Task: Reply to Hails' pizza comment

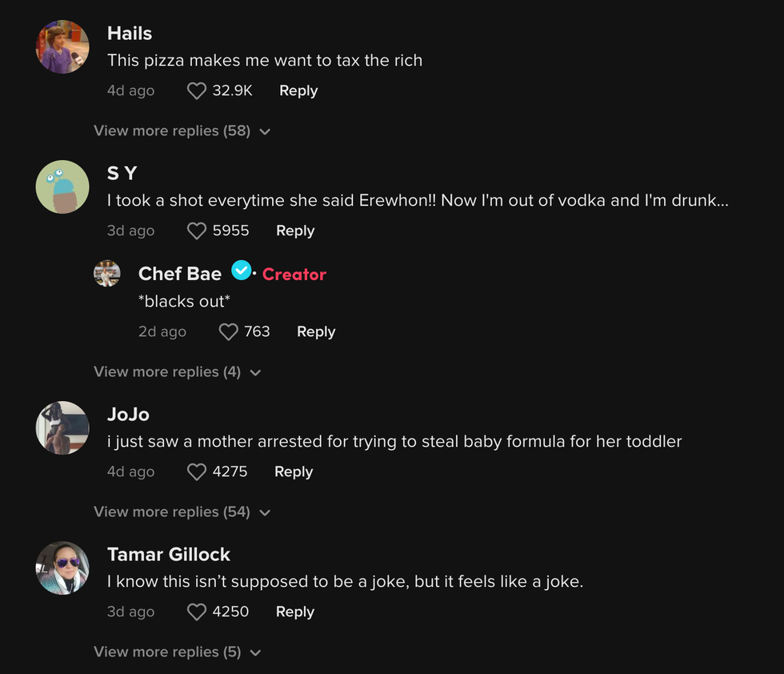Action: (298, 90)
